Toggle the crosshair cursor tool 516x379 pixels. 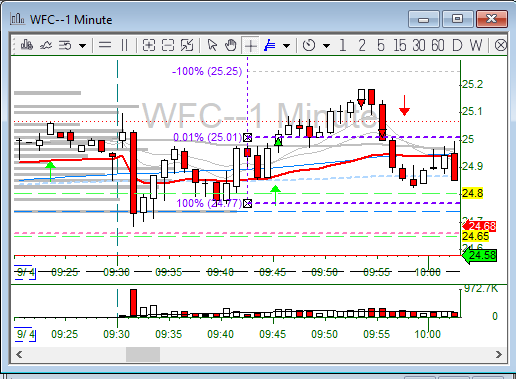click(x=250, y=45)
